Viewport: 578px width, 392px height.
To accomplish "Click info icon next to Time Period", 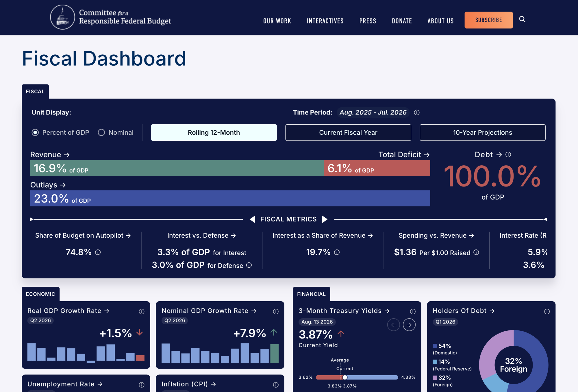I will tap(417, 112).
